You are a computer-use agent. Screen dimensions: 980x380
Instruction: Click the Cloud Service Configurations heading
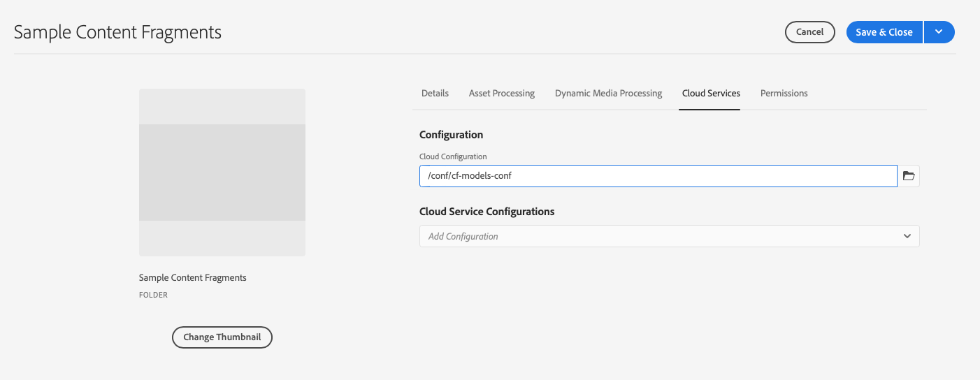pyautogui.click(x=487, y=211)
